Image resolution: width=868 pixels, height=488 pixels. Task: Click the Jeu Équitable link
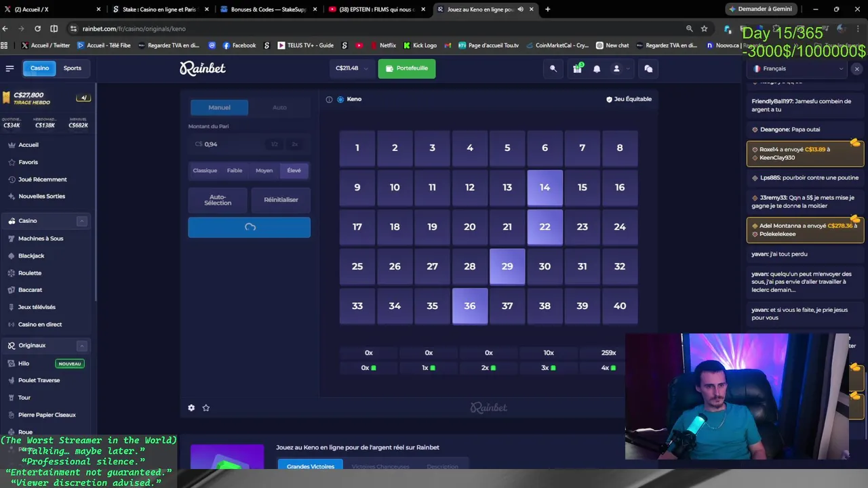click(x=629, y=99)
